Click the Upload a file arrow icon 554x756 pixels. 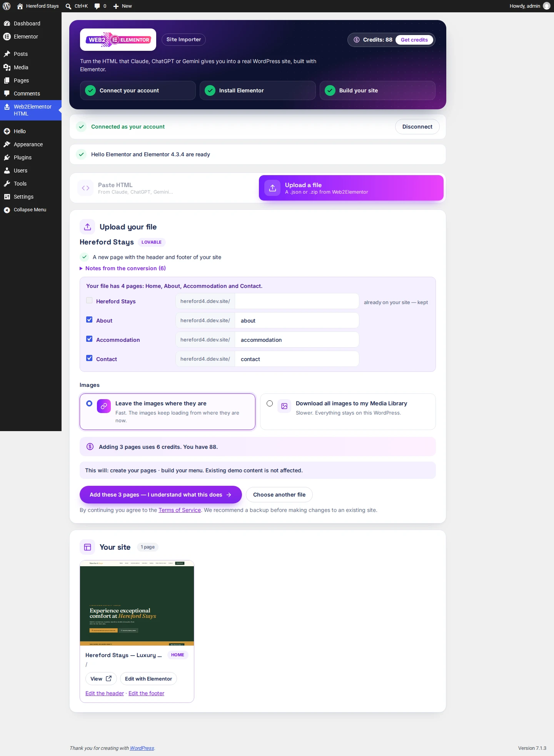point(272,188)
